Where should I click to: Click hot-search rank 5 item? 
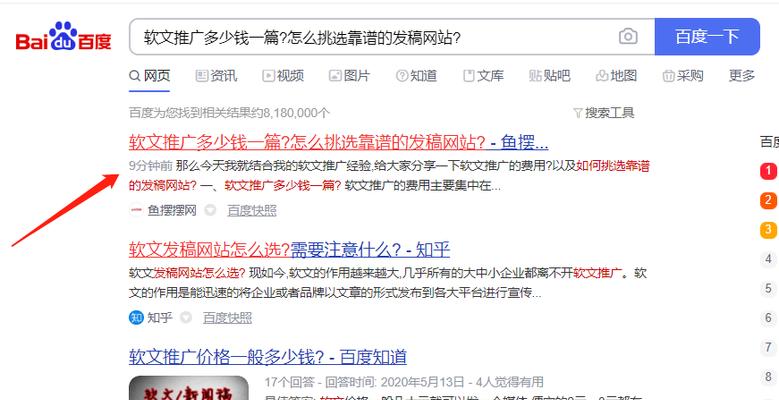tap(769, 288)
